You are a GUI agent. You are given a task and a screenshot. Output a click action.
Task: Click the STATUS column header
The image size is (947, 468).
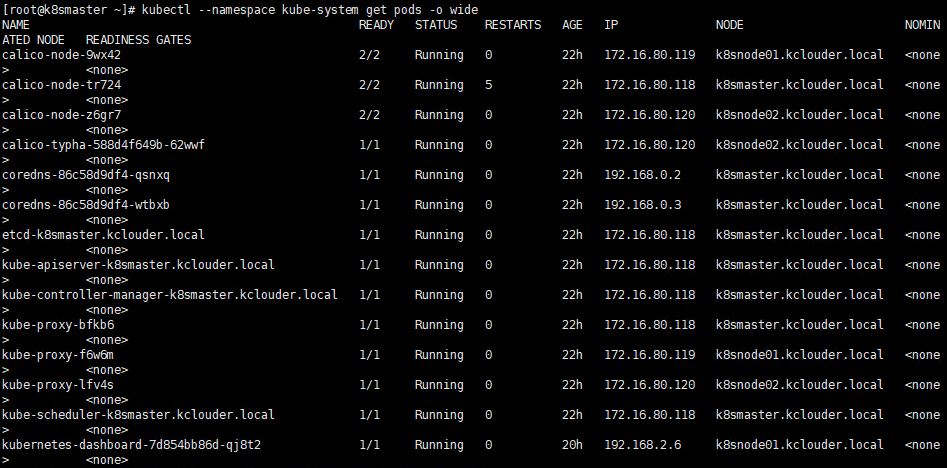click(x=436, y=25)
